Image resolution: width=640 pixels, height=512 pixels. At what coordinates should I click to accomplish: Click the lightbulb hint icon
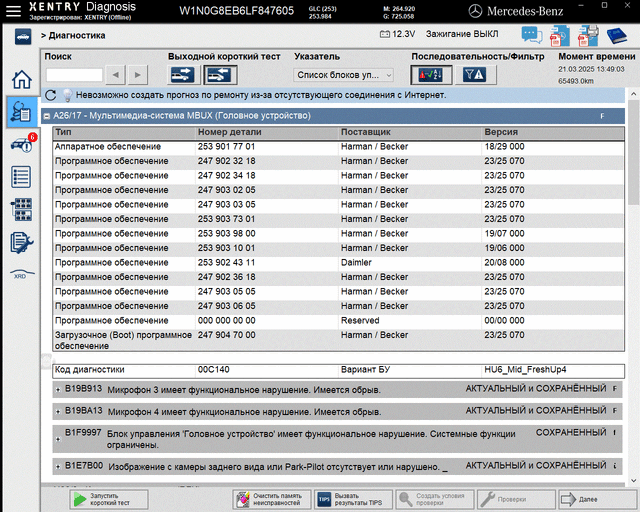point(67,96)
